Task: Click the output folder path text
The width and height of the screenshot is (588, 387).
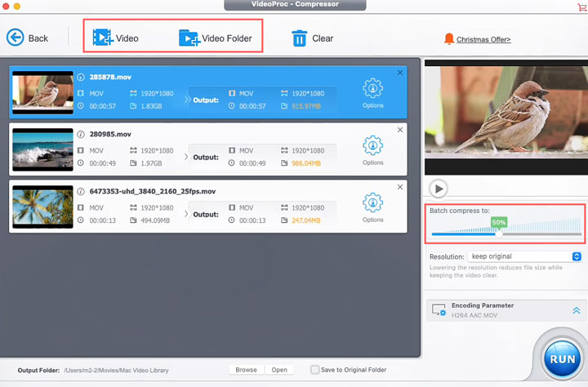Action: click(116, 370)
